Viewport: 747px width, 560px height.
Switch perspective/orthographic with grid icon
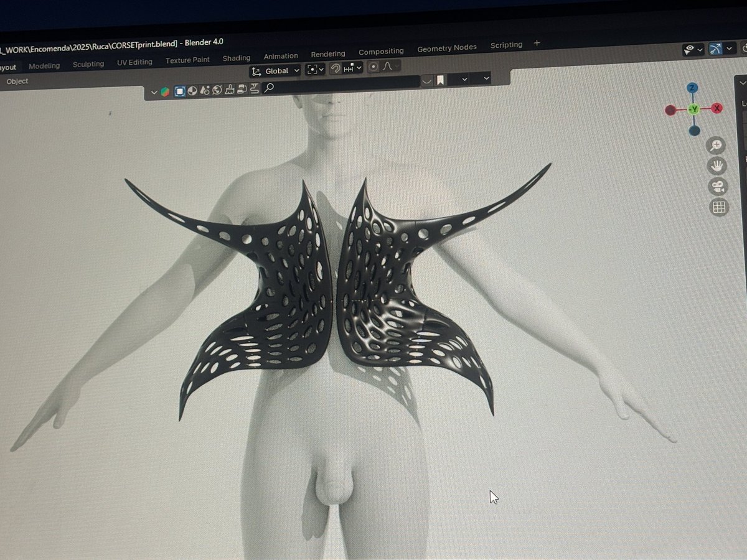719,207
